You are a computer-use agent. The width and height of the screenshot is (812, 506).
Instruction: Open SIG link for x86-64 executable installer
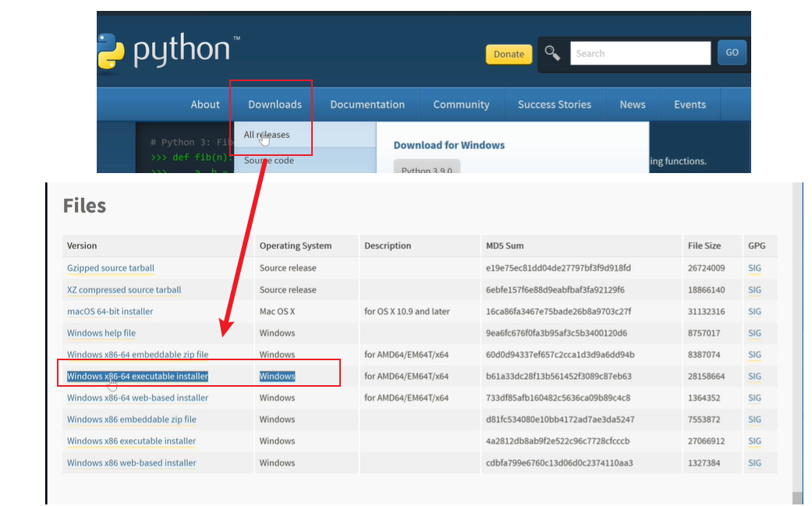click(x=754, y=376)
